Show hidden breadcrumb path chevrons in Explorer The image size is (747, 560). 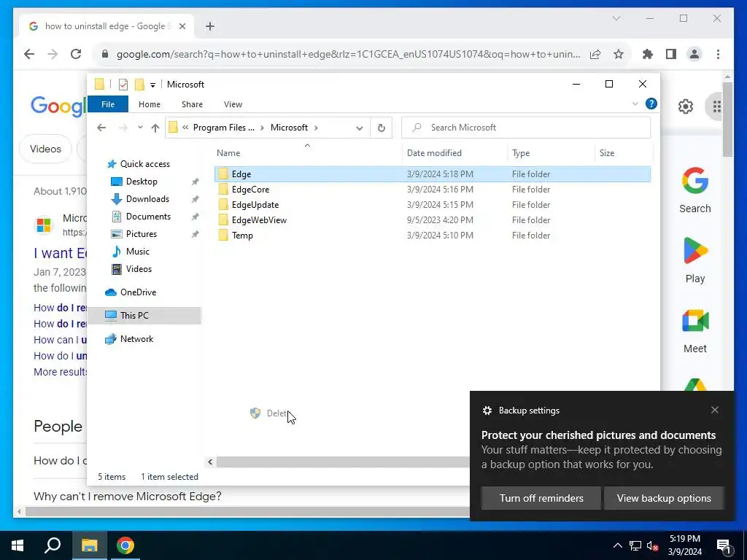click(185, 128)
